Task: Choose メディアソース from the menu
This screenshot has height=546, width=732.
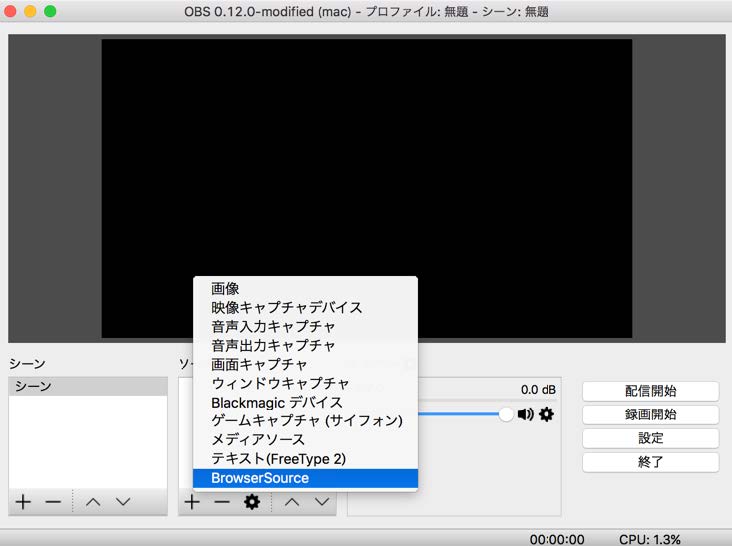Action: (x=305, y=440)
